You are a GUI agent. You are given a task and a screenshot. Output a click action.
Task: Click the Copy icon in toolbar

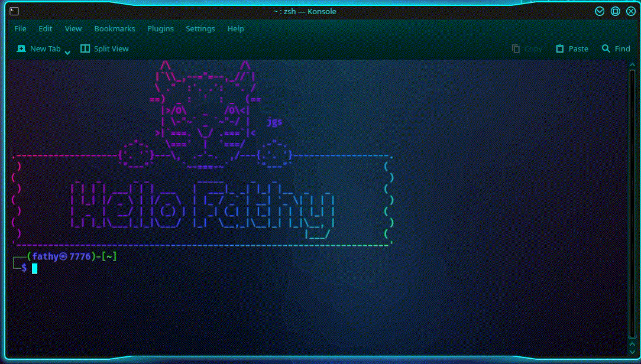516,48
